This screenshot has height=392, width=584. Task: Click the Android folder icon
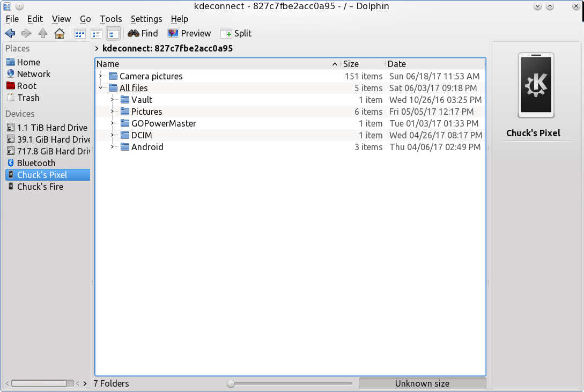(125, 147)
